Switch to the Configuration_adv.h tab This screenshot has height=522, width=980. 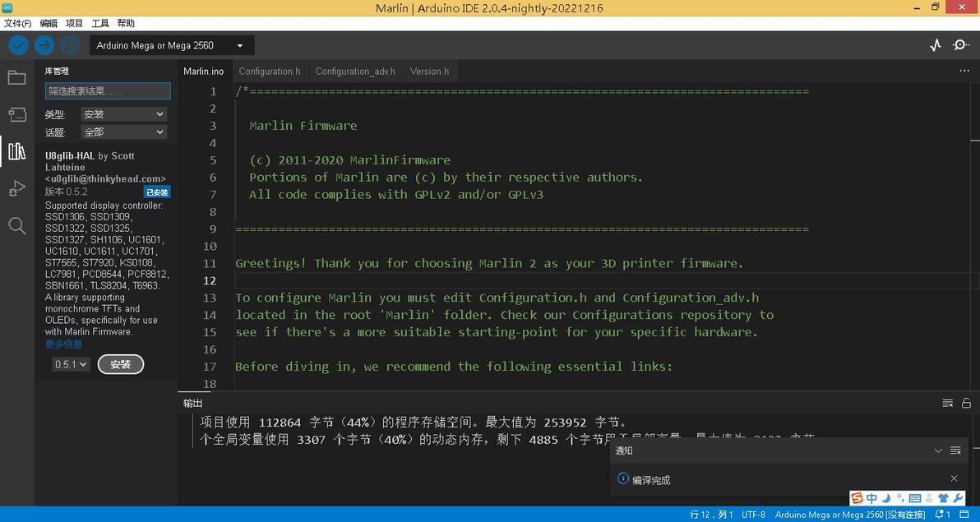(355, 72)
